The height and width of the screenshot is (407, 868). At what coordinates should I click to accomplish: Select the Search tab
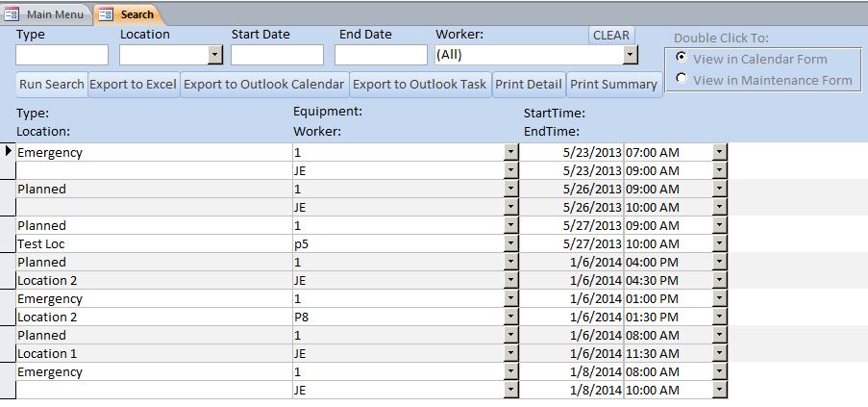pyautogui.click(x=129, y=14)
